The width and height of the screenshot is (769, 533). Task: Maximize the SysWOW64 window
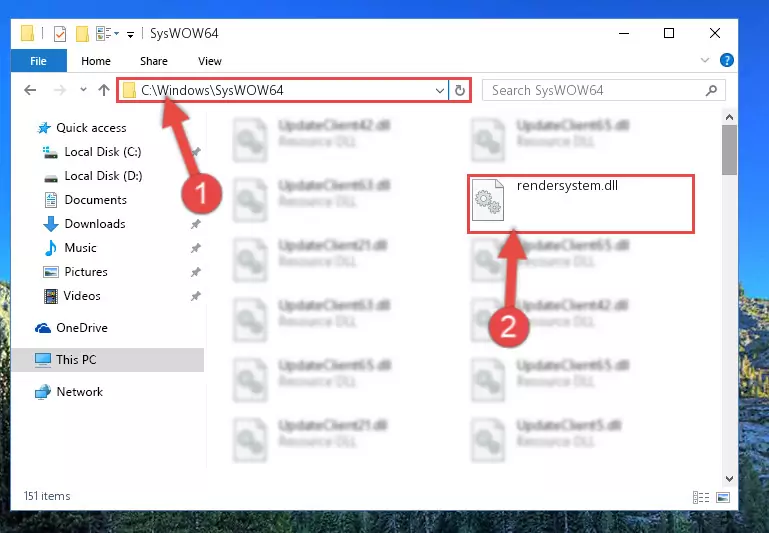668,33
